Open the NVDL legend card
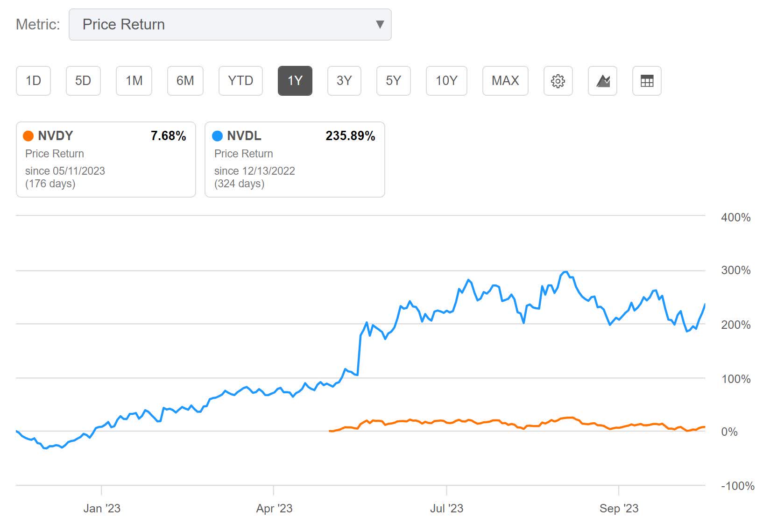The image size is (770, 532). (294, 159)
